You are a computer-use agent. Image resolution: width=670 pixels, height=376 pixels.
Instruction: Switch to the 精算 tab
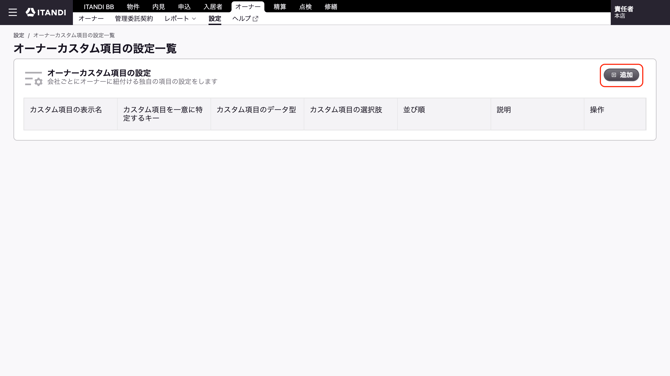[x=280, y=7]
